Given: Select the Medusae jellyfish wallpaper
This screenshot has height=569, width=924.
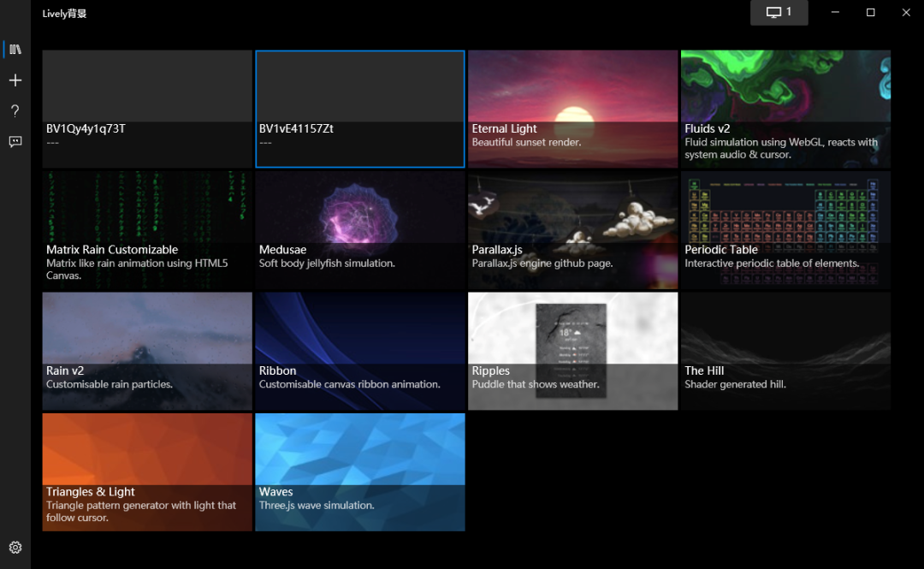Looking at the screenshot, I should click(x=360, y=230).
